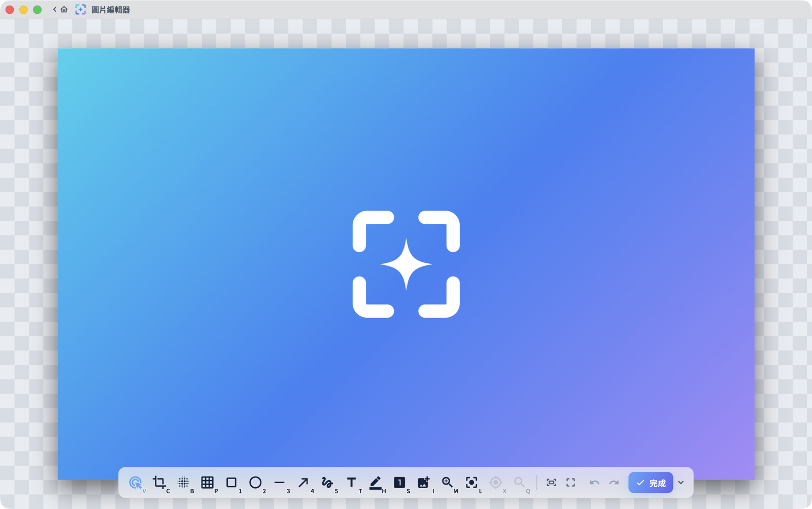
Task: Select the Ellipse shape tool
Action: [x=255, y=483]
